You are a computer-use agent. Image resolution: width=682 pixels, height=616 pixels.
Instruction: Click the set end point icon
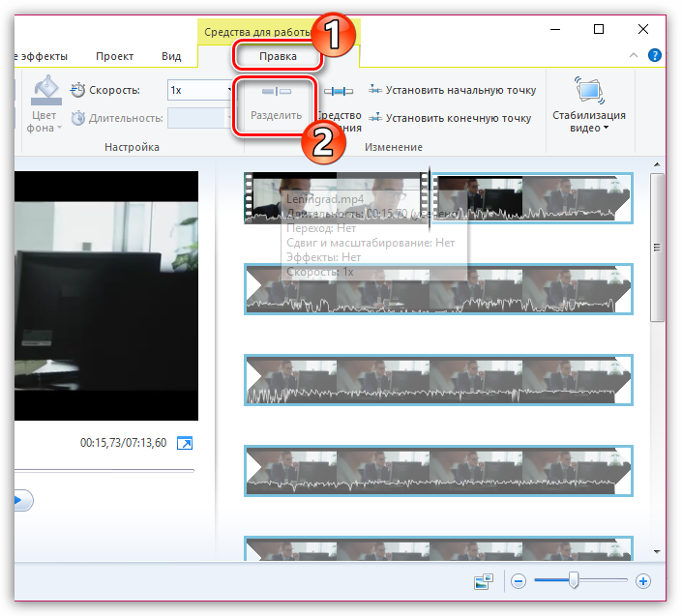375,117
